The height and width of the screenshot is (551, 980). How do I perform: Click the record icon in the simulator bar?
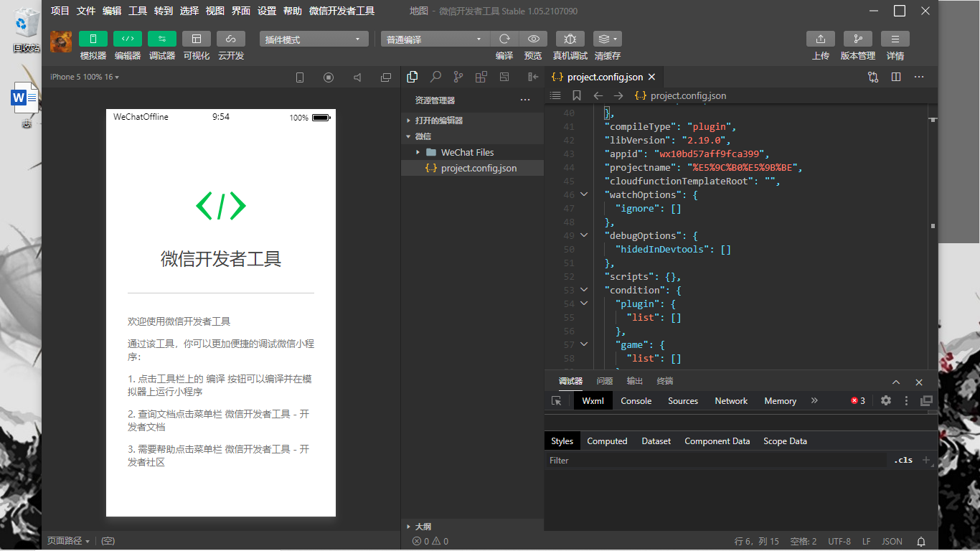(329, 77)
